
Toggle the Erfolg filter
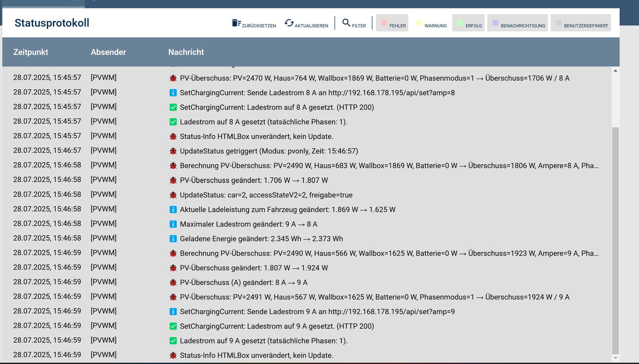468,23
